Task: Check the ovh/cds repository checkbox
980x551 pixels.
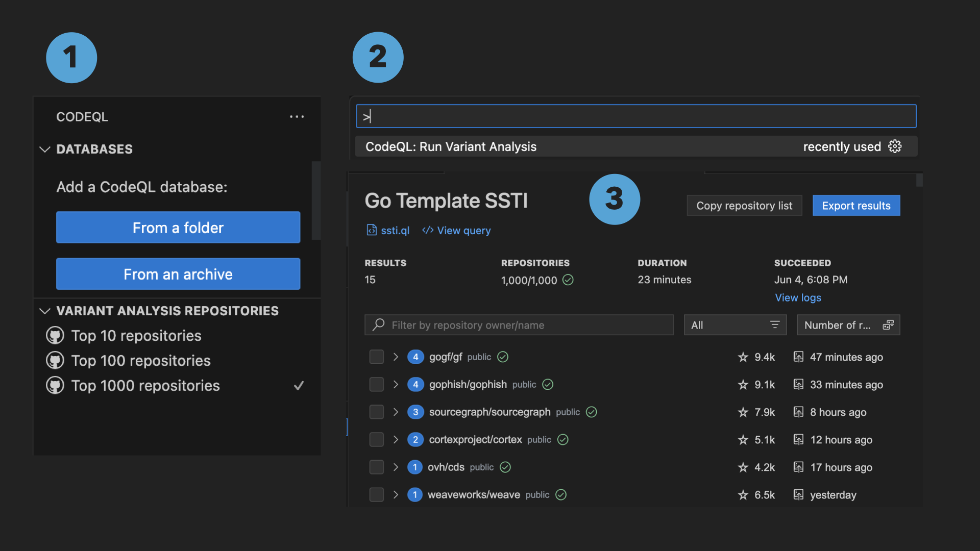Action: [376, 467]
